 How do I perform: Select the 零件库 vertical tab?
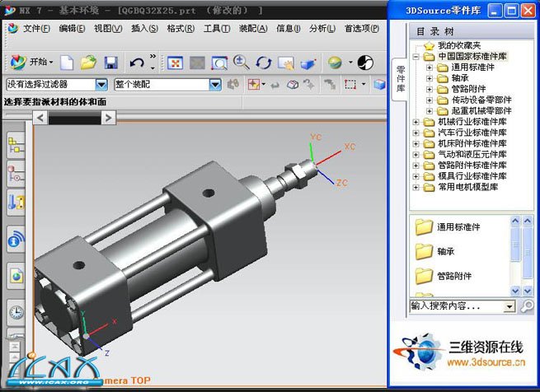(401, 77)
